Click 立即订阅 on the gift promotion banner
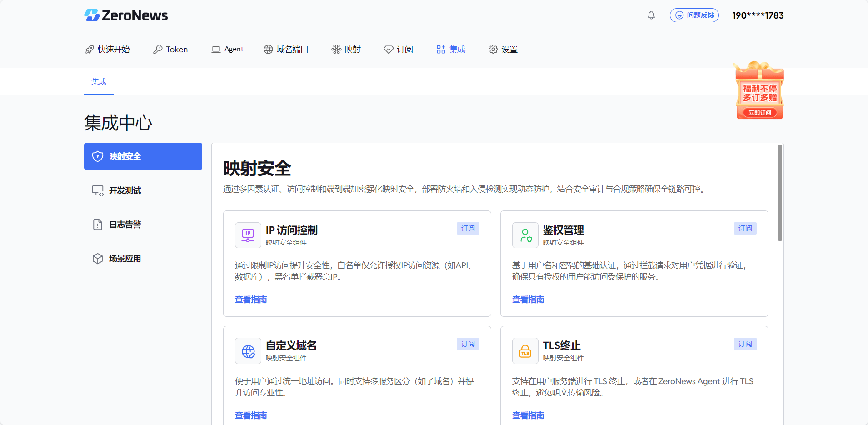868x425 pixels. pos(759,112)
